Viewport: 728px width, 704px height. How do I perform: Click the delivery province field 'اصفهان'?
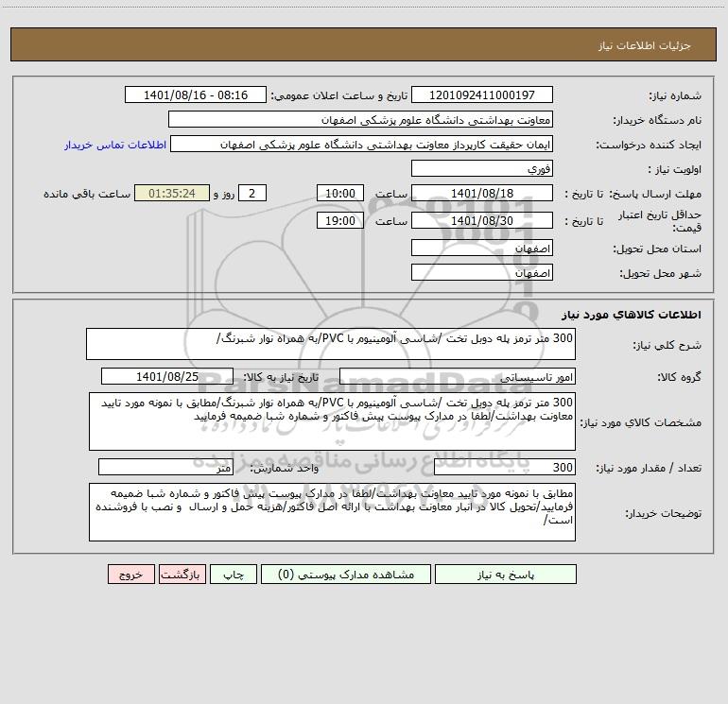point(482,248)
